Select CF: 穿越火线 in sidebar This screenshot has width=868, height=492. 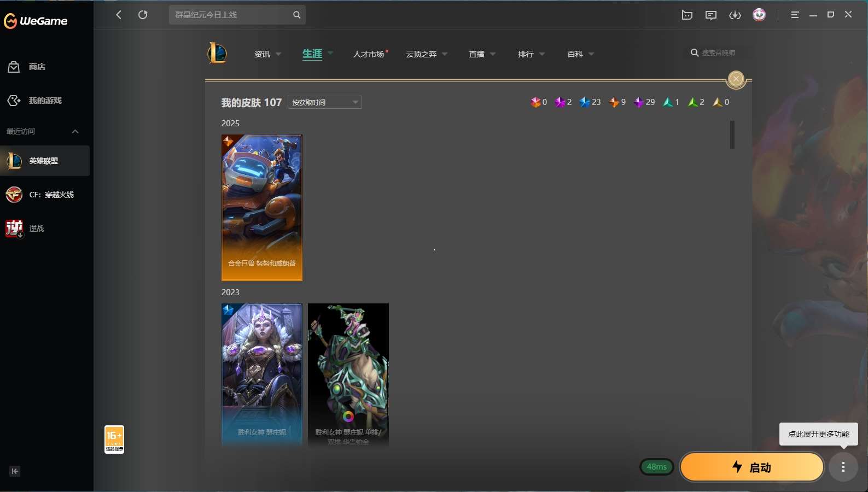coord(45,195)
